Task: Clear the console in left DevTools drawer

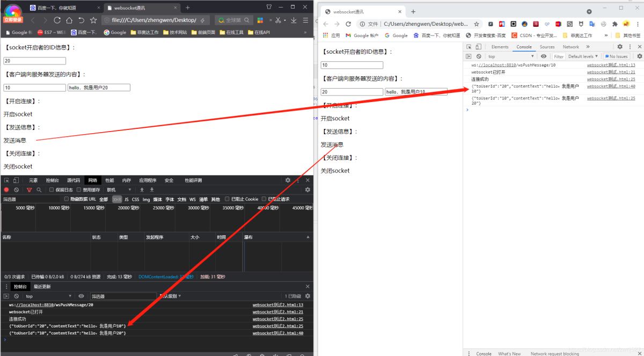Action: tap(17, 296)
